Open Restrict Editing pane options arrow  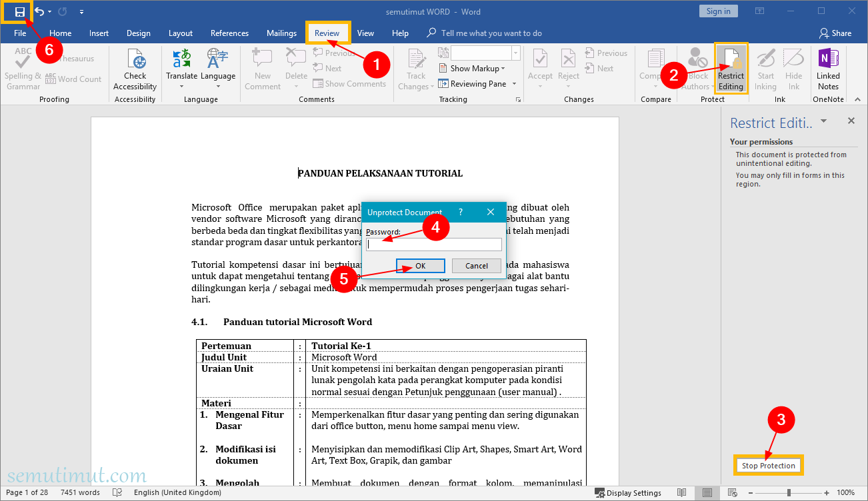tap(824, 121)
